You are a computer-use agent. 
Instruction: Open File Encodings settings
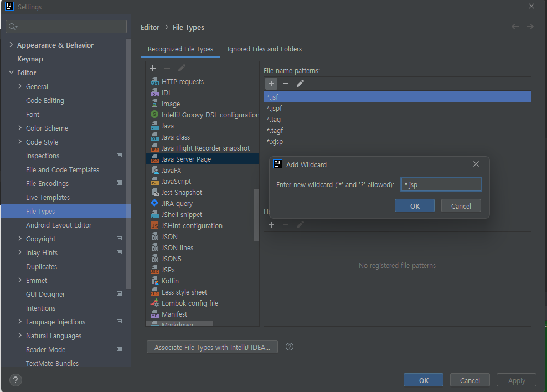point(47,183)
